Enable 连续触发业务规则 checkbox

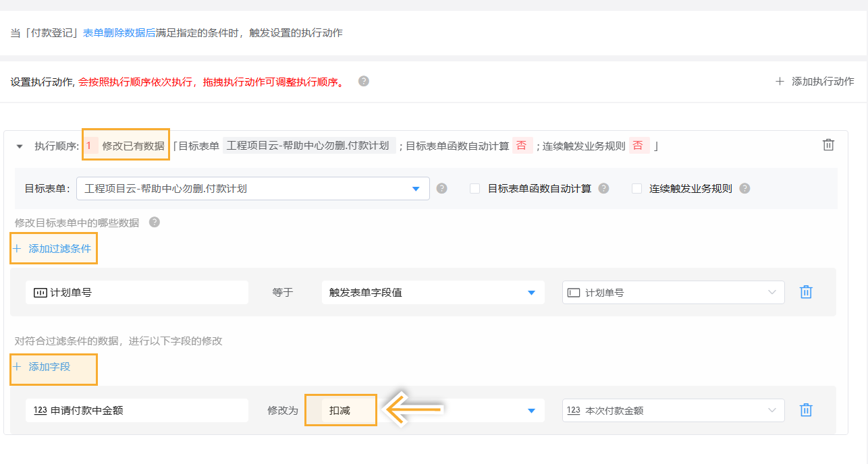636,189
